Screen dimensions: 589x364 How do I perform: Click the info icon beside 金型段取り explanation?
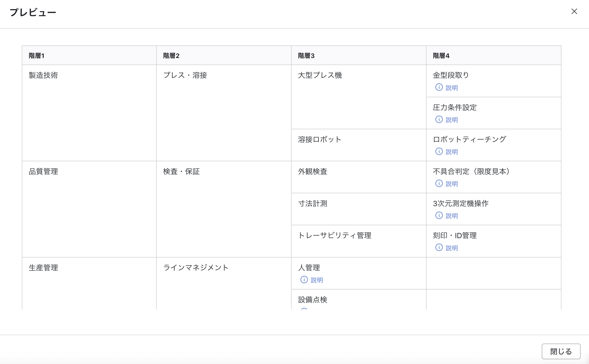point(439,88)
